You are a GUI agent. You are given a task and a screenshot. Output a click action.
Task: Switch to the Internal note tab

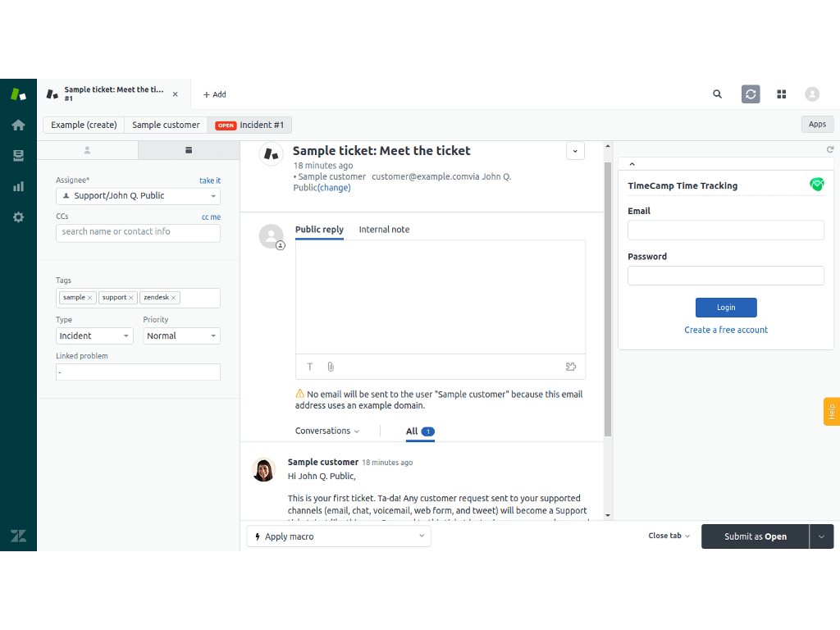coord(384,230)
